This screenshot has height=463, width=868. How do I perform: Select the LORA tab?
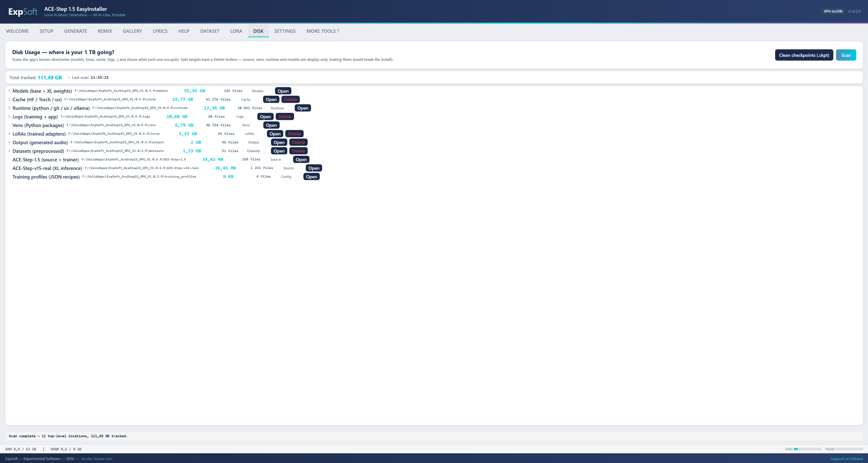(x=236, y=31)
